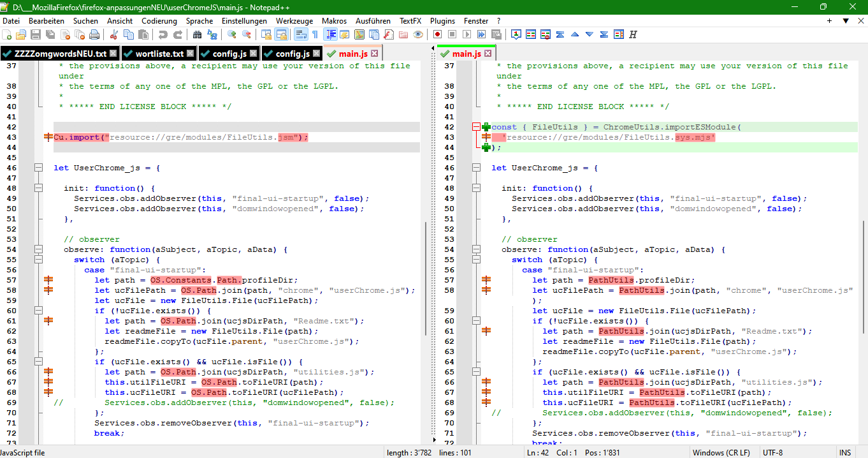The height and width of the screenshot is (458, 868).
Task: Collapse the const FileUtils block in right pane
Action: (x=476, y=127)
